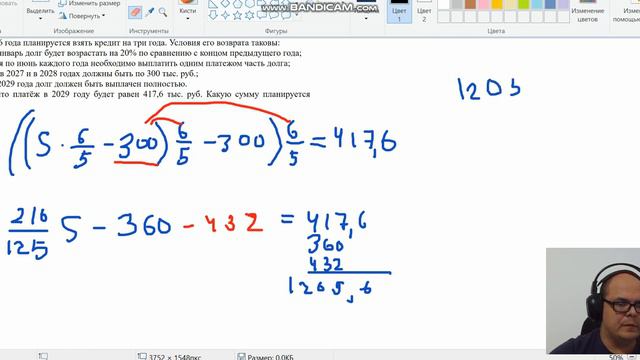
Task: Pick the light turquoise color swatch
Action: 537,5
